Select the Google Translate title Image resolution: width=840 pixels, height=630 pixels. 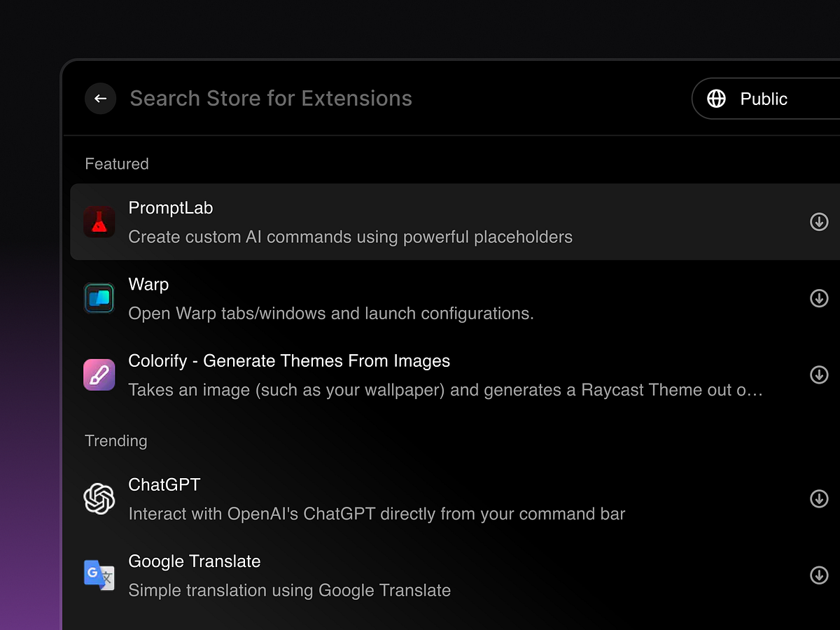point(195,561)
